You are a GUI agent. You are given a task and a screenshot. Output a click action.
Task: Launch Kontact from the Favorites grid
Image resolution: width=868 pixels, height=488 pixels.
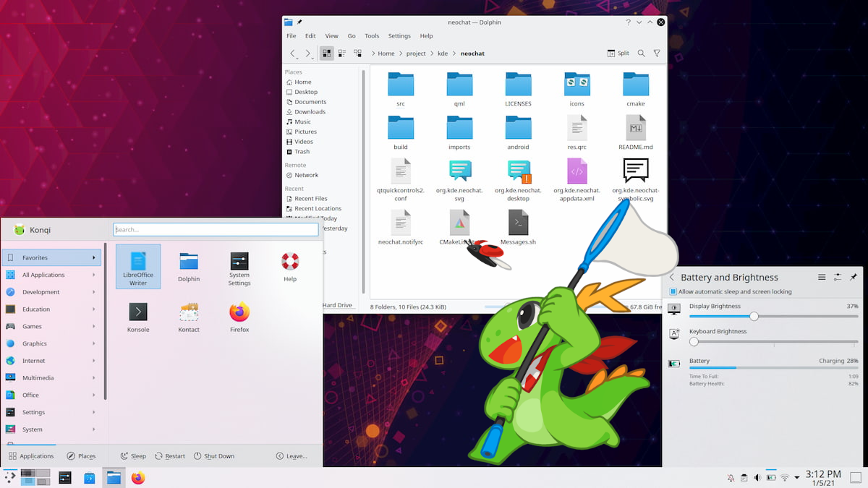[x=189, y=317]
